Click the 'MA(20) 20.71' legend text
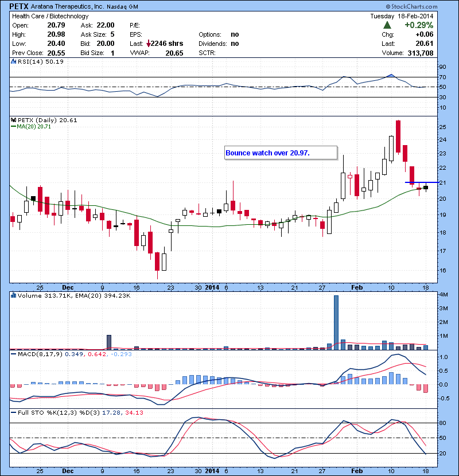Viewport: 459px width, 476px height. click(x=34, y=127)
